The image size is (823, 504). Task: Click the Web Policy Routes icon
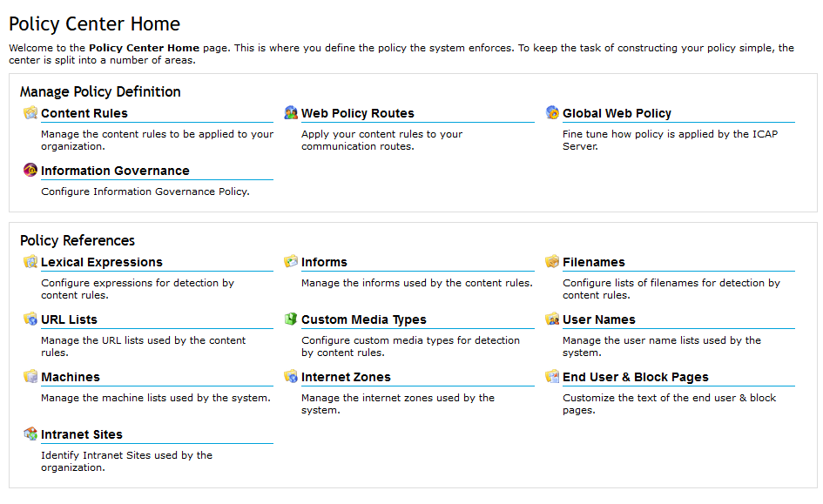pyautogui.click(x=291, y=113)
